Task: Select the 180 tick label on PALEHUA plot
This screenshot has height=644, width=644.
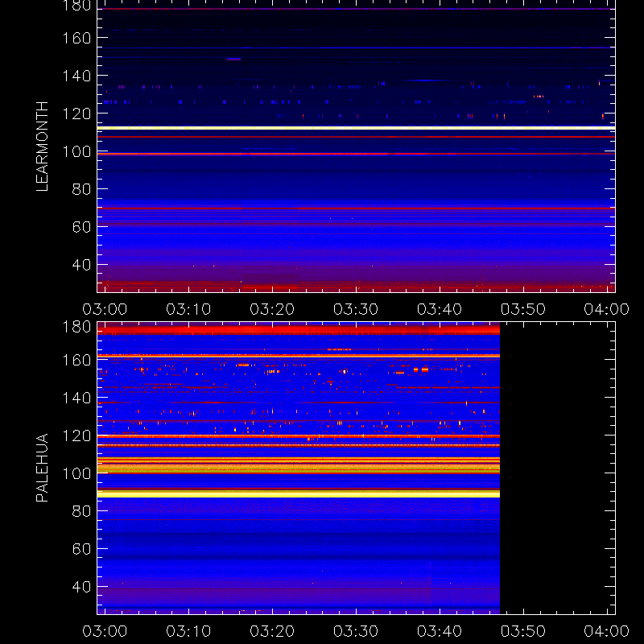Action: pos(76,327)
